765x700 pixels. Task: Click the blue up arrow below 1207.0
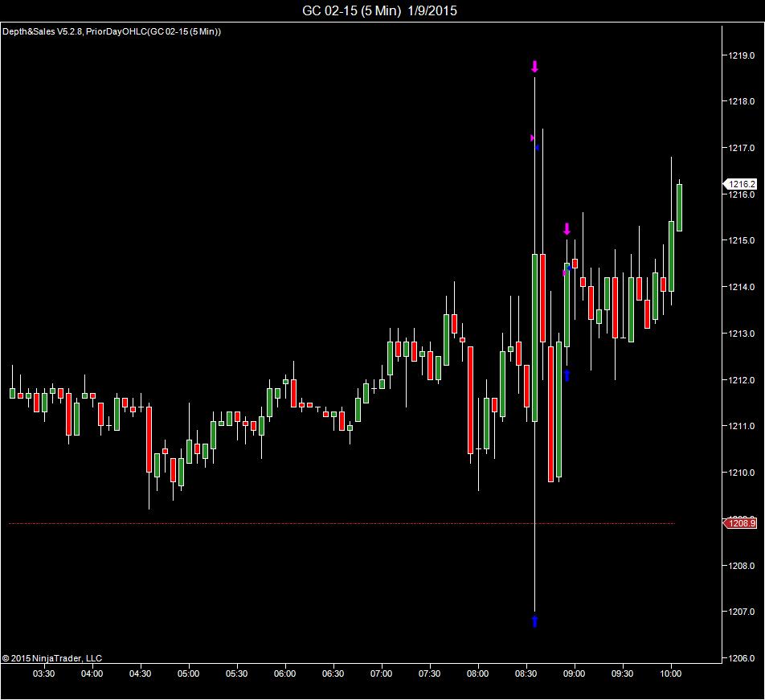[534, 621]
